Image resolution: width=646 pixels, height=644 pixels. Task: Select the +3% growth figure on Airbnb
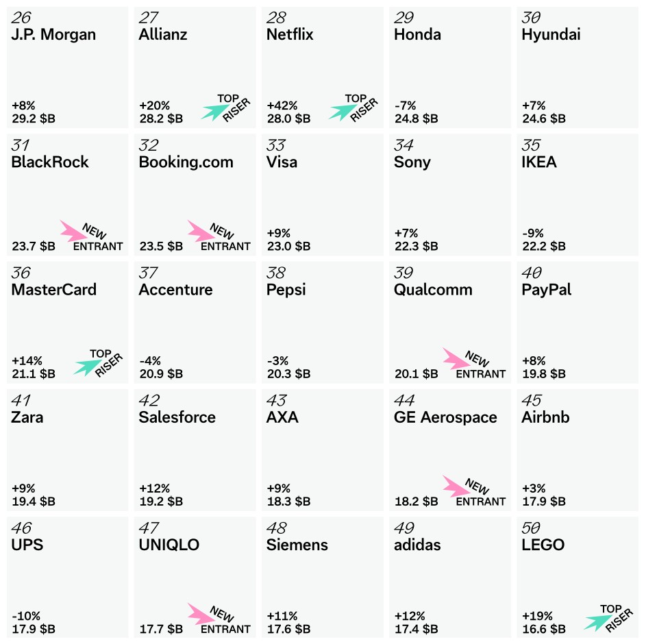pyautogui.click(x=533, y=488)
